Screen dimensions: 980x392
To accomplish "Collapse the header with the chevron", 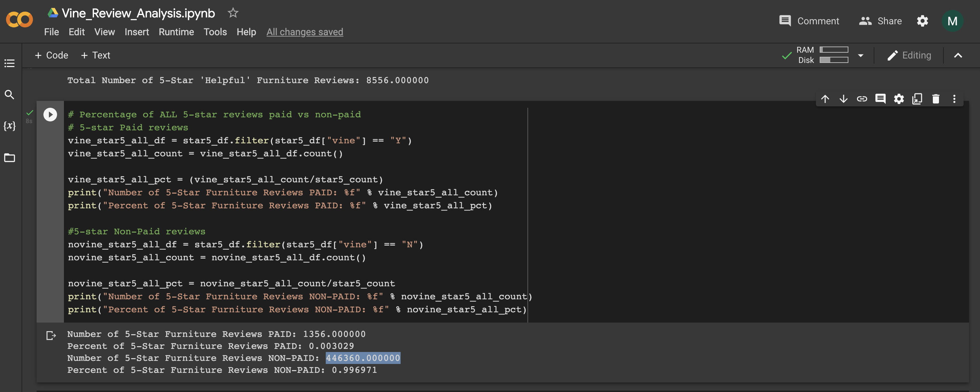I will [x=958, y=55].
